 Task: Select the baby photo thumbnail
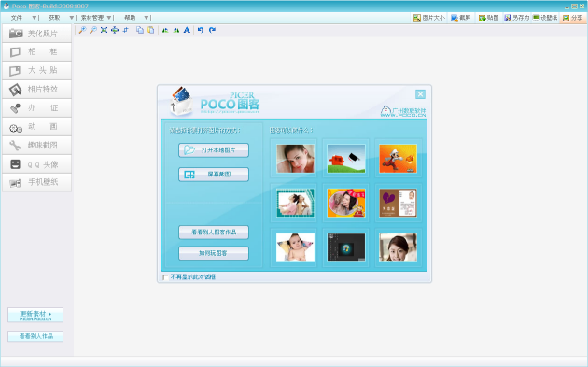[295, 247]
